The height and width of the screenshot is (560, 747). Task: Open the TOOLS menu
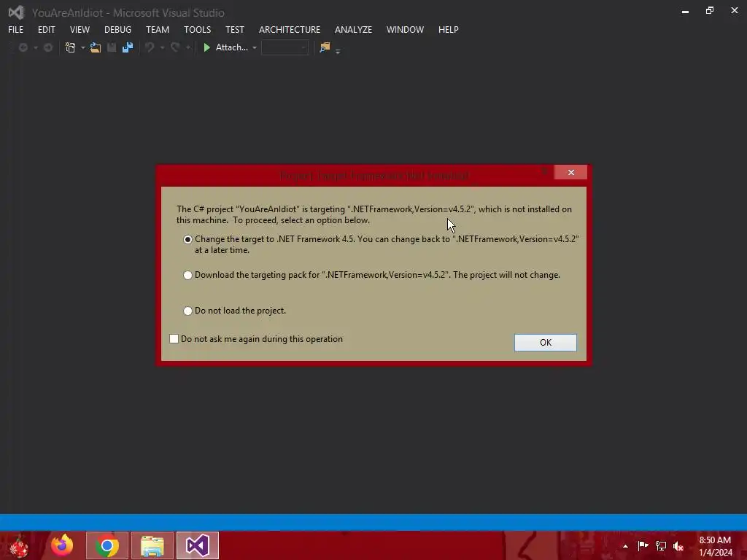[x=197, y=29]
